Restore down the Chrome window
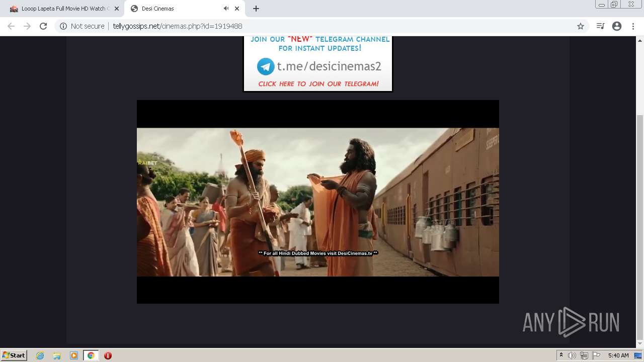644x362 pixels. [614, 4]
